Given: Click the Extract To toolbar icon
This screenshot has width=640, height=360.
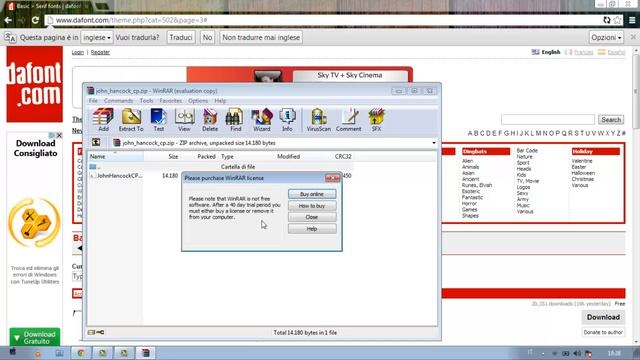Looking at the screenshot, I should (x=131, y=120).
